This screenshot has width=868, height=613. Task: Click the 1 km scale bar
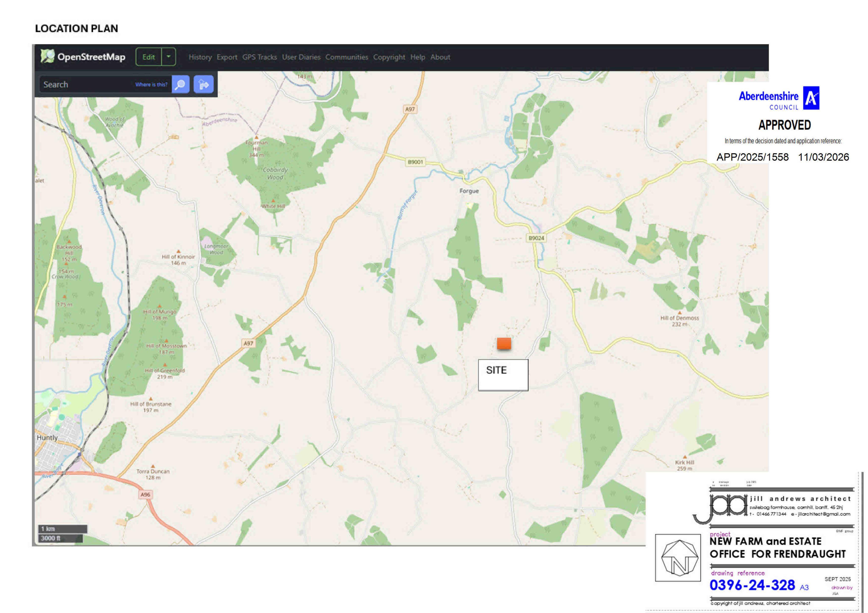coord(63,529)
